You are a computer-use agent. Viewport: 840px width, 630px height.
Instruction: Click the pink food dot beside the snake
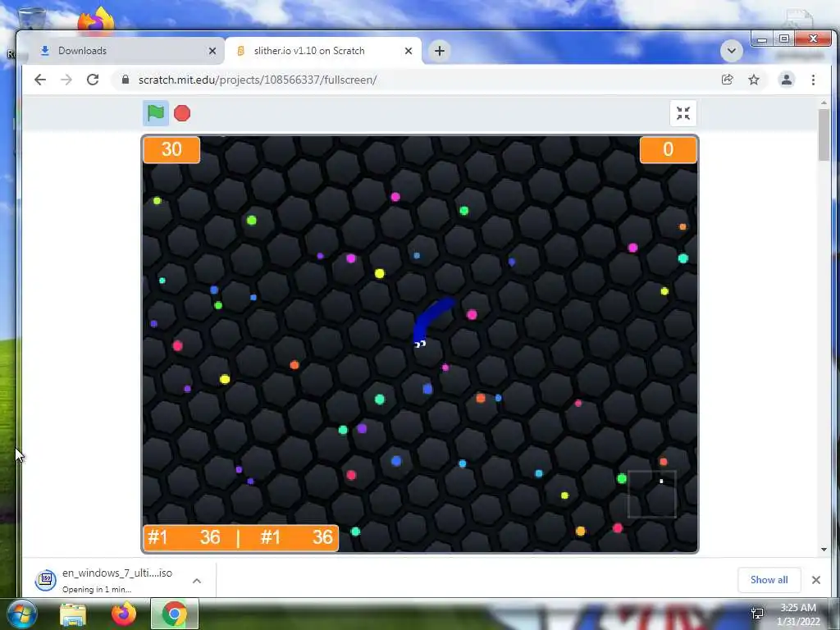coord(472,314)
